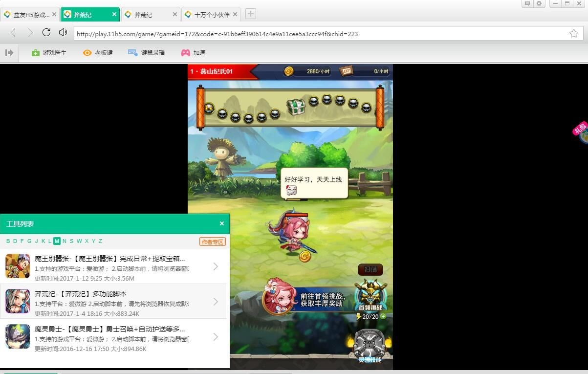Viewport: 588px width, 374px height.
Task: Go back to the previous page
Action: click(13, 33)
